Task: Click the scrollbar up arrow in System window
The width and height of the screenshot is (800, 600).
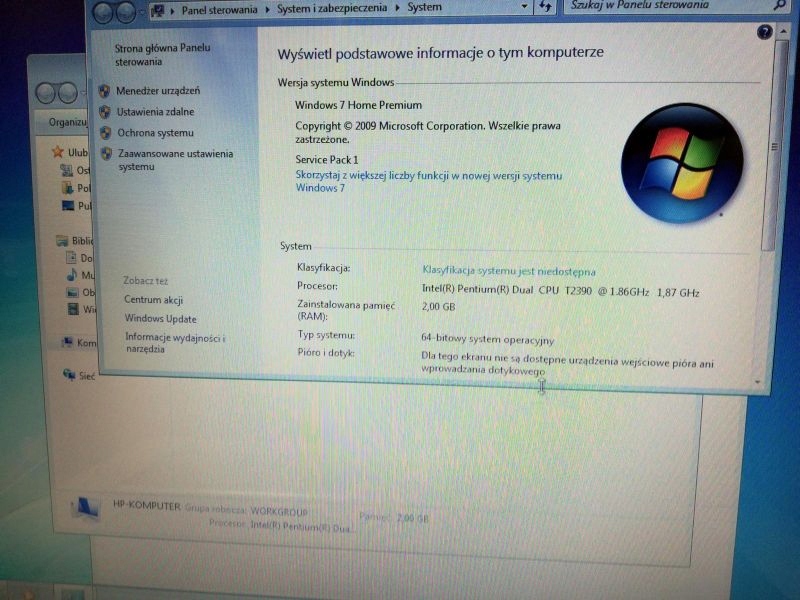Action: 783,32
